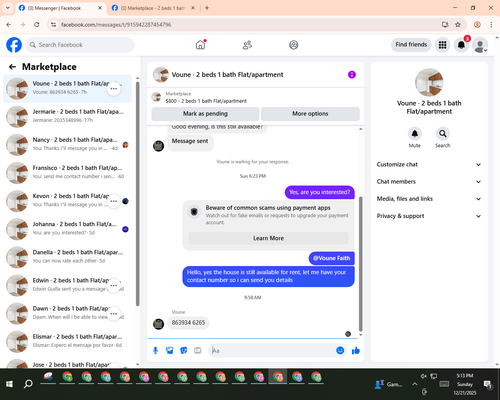Choose a sticker icon
The width and height of the screenshot is (500, 400).
click(184, 350)
